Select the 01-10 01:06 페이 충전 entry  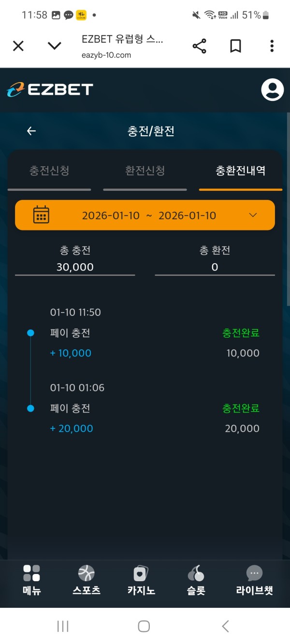(x=145, y=409)
